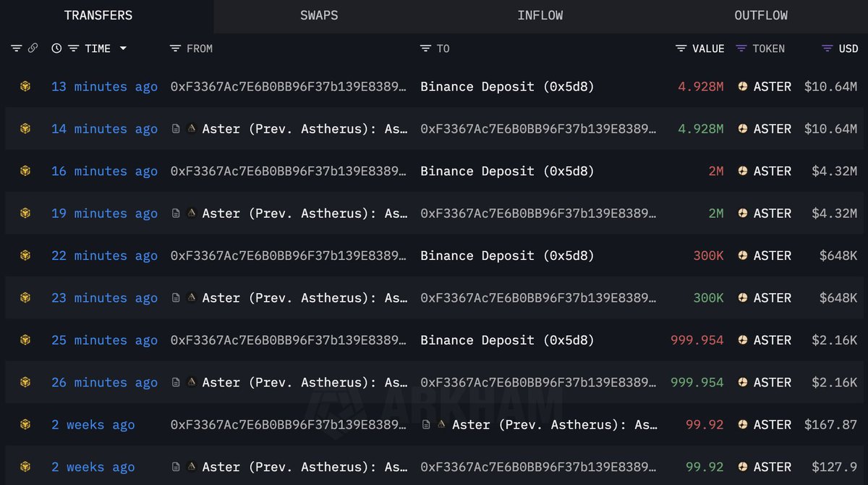Click the chain link icon in header
This screenshot has height=485, width=868.
[x=33, y=48]
